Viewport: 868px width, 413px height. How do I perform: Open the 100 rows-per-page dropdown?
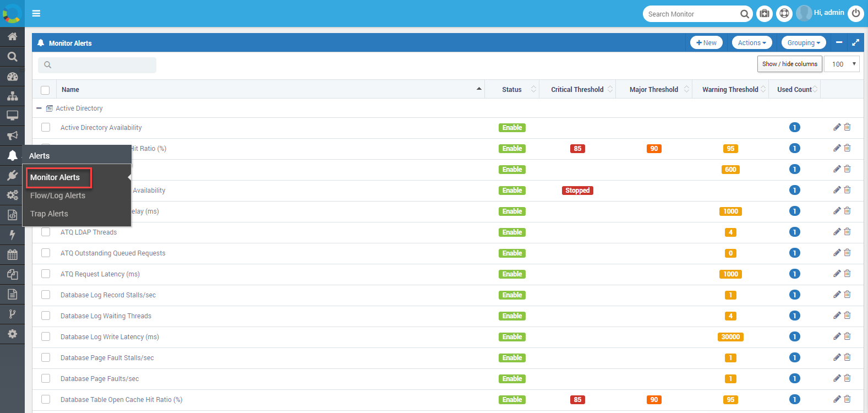pyautogui.click(x=842, y=64)
